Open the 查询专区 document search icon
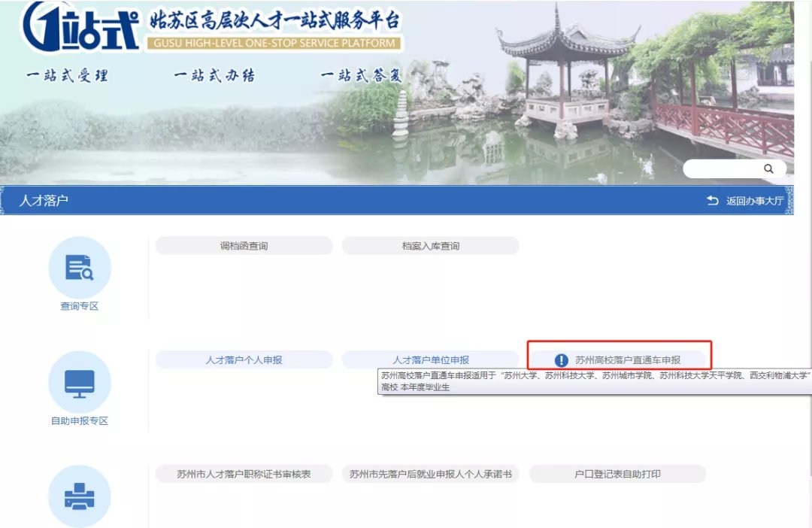The height and width of the screenshot is (528, 812). 80,267
